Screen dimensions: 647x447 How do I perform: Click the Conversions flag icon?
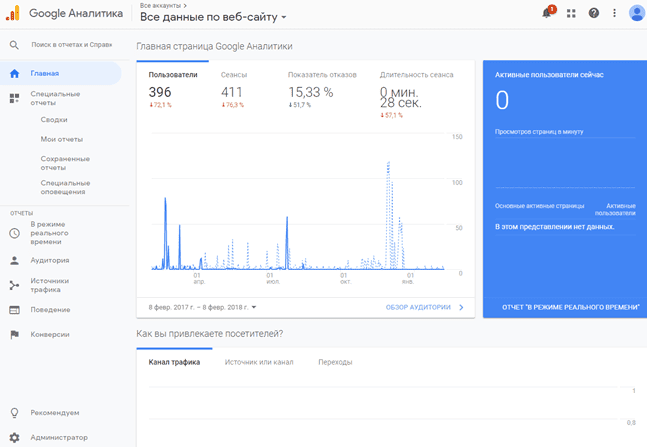[x=14, y=334]
